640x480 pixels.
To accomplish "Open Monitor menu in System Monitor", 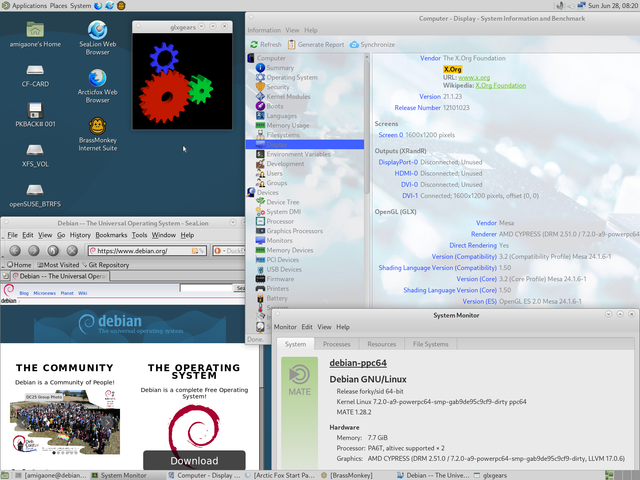I will (285, 327).
